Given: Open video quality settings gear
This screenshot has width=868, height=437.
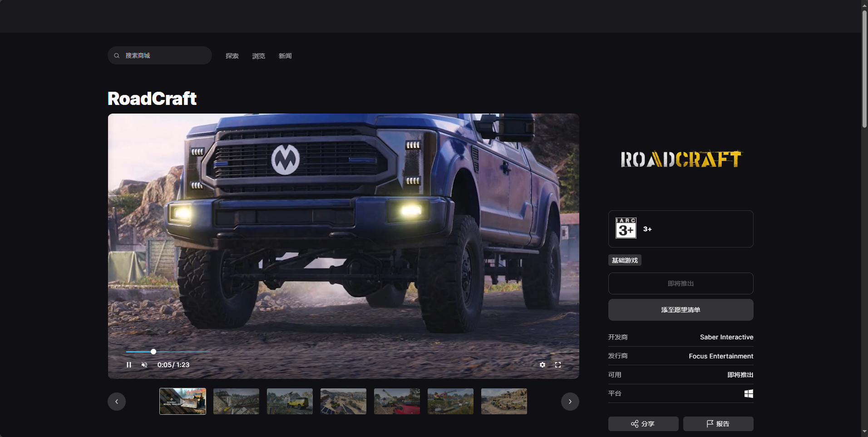Looking at the screenshot, I should 542,365.
